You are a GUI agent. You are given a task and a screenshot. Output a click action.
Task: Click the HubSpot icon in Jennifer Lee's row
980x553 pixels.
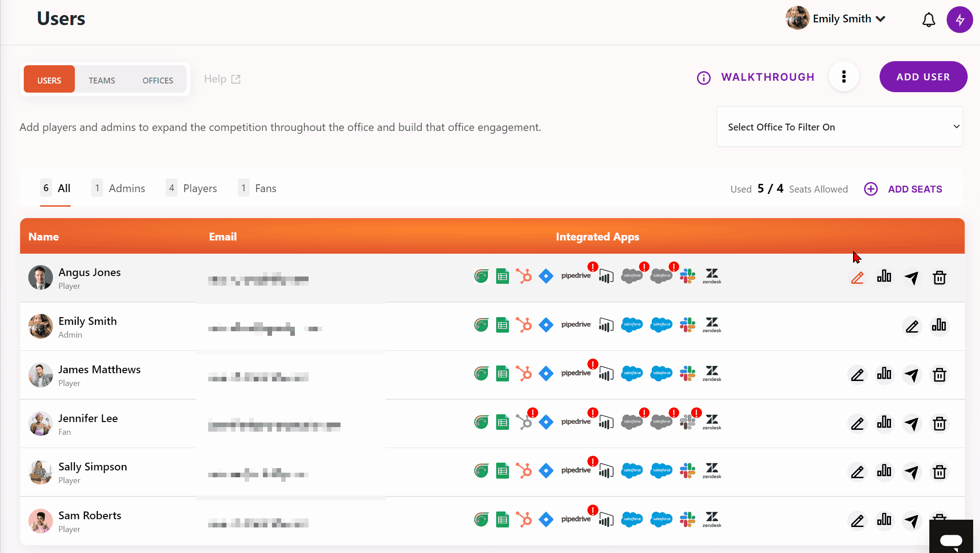pos(524,422)
